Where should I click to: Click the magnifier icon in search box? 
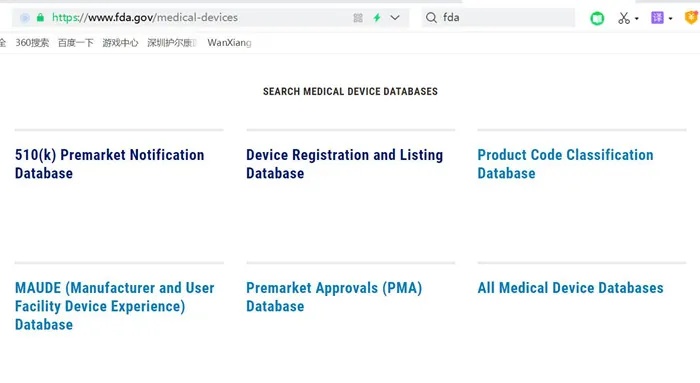coord(431,17)
